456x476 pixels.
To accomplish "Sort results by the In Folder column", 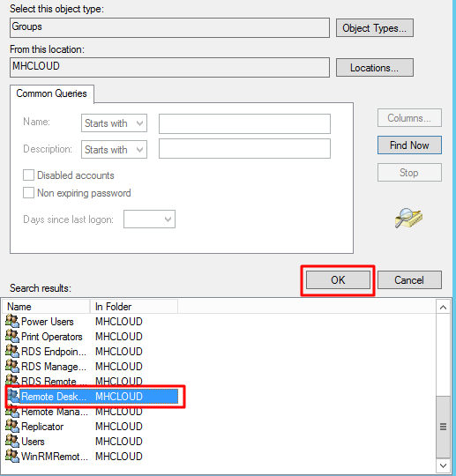I will 134,307.
